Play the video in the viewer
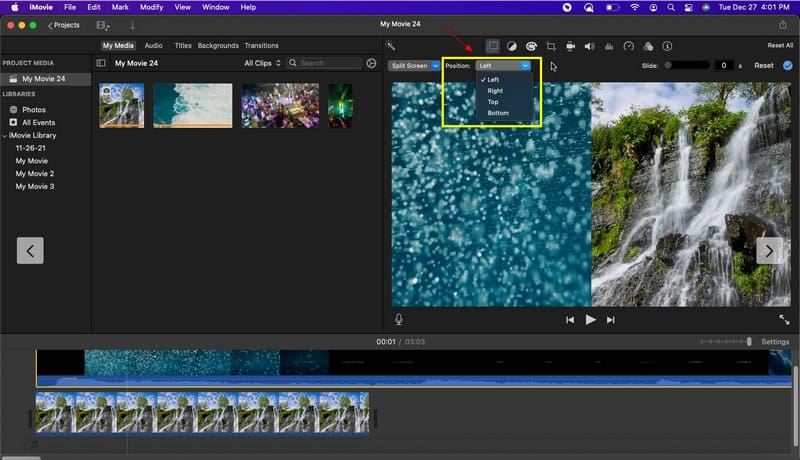The image size is (800, 460). pos(590,320)
